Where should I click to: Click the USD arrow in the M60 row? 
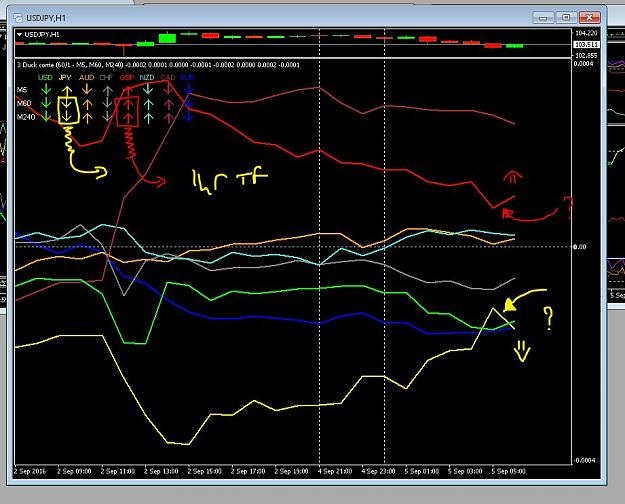46,103
